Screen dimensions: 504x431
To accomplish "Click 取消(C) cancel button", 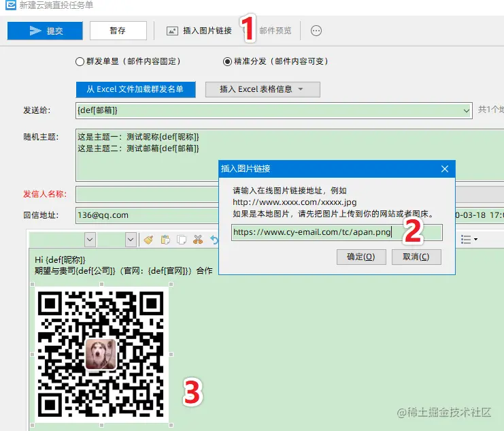I will pyautogui.click(x=416, y=257).
